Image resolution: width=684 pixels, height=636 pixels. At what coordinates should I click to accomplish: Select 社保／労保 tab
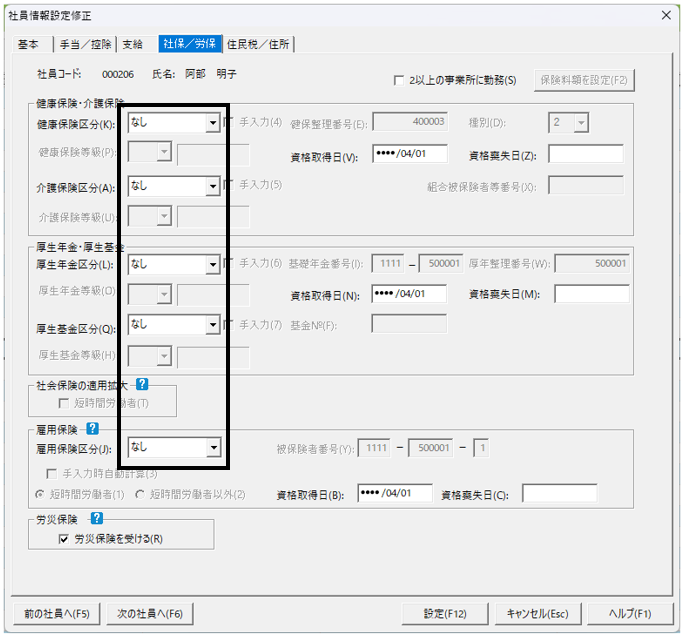point(190,44)
